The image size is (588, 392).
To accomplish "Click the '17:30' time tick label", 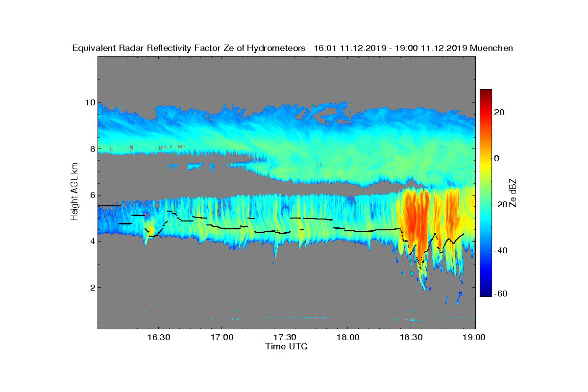I will click(x=285, y=337).
